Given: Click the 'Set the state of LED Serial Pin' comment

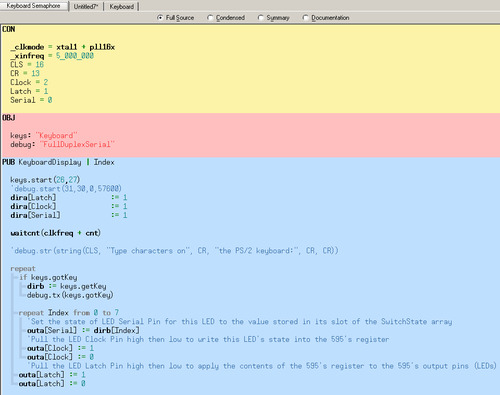Looking at the screenshot, I should pyautogui.click(x=240, y=322).
